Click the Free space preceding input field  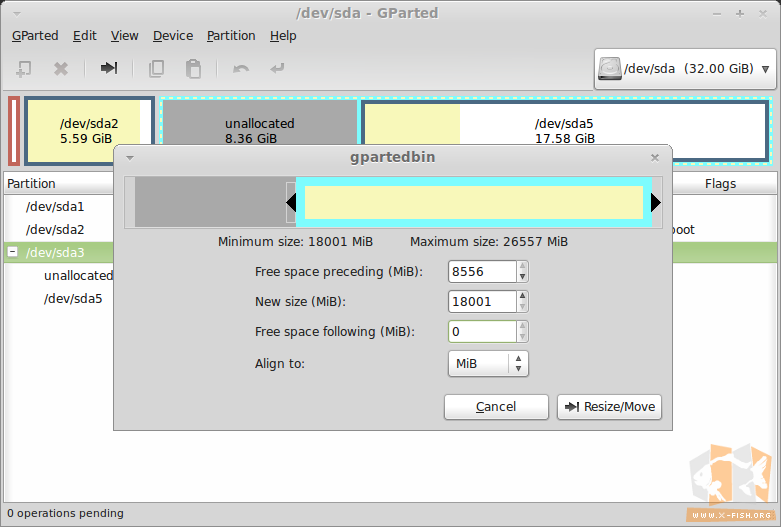[482, 271]
